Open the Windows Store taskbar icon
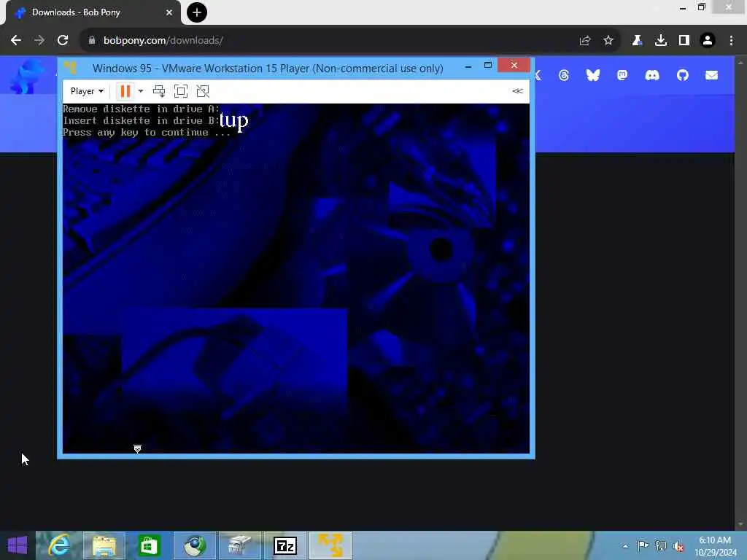747x560 pixels. [149, 545]
